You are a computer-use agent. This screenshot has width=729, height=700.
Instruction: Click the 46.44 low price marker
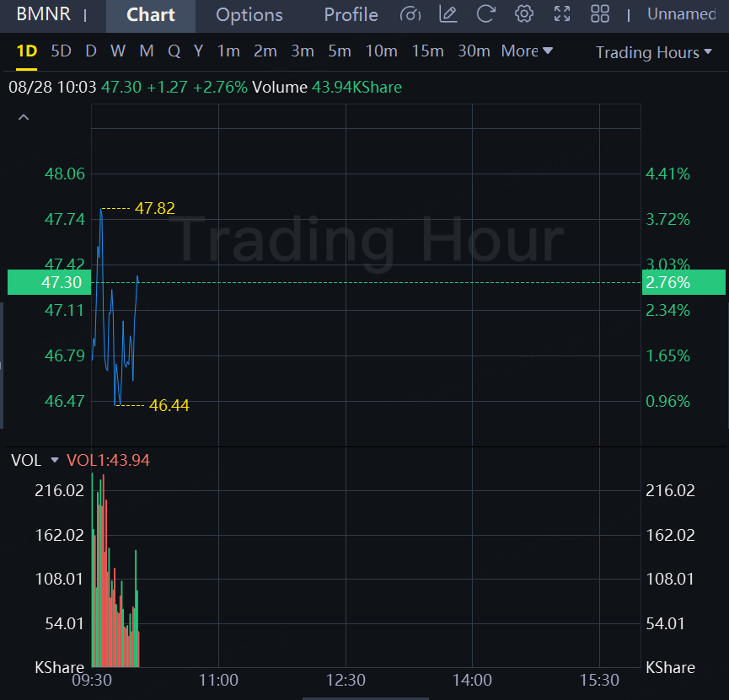(x=169, y=405)
